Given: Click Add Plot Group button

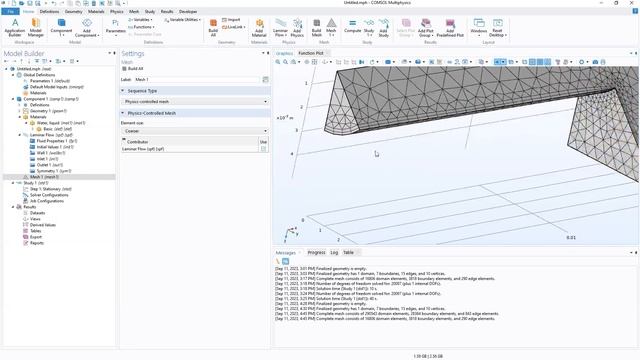Looking at the screenshot, I should (x=425, y=27).
